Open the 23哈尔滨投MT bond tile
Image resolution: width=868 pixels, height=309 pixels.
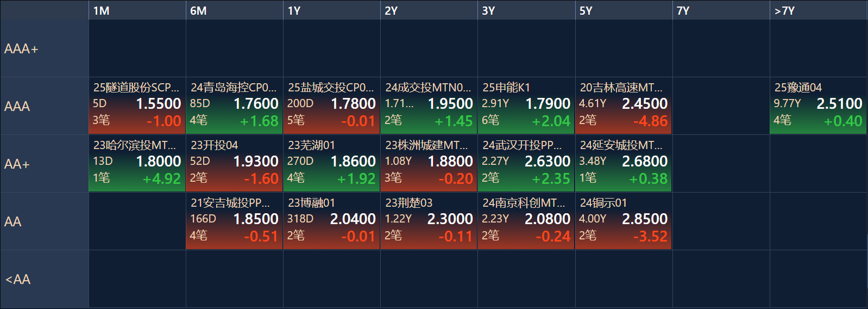(x=137, y=164)
